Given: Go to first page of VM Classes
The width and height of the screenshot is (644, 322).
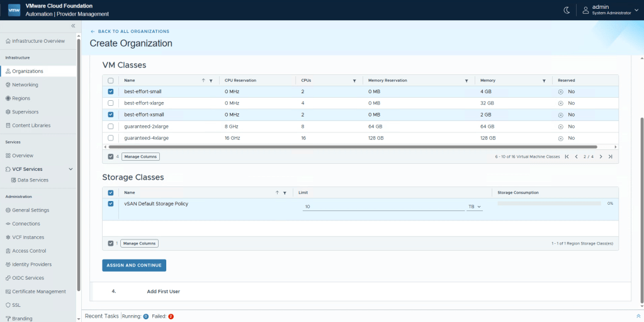Looking at the screenshot, I should point(567,156).
